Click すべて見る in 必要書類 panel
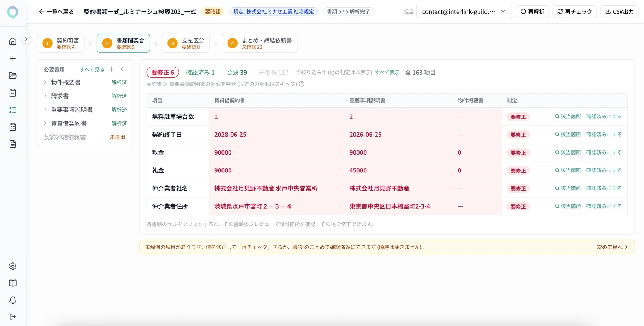 [92, 69]
